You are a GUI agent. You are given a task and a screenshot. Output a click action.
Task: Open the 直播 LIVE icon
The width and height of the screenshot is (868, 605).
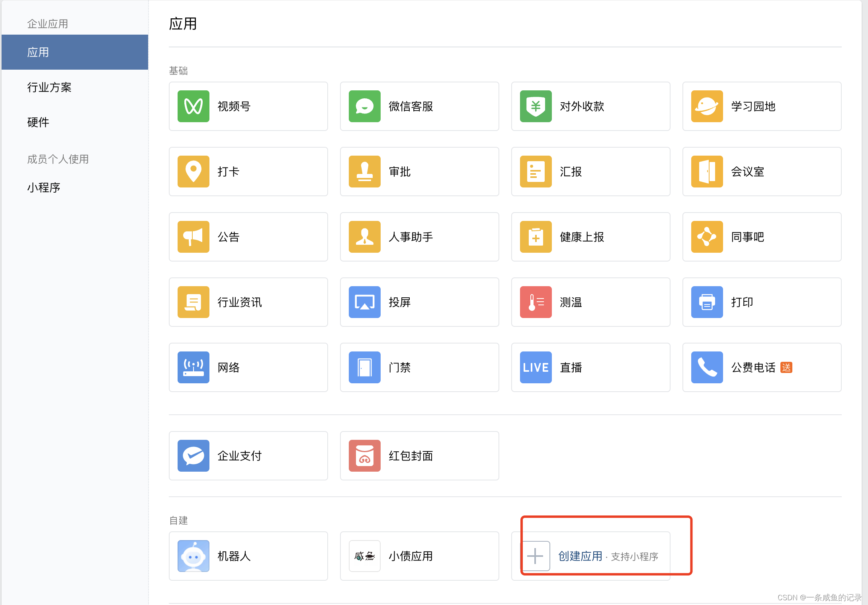point(536,367)
